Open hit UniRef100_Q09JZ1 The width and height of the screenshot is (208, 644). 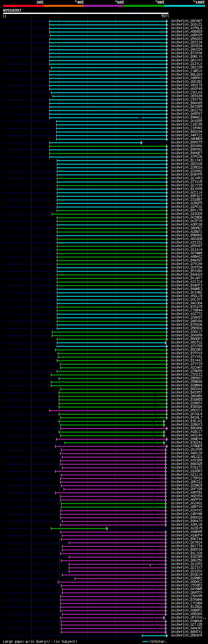(x=187, y=24)
